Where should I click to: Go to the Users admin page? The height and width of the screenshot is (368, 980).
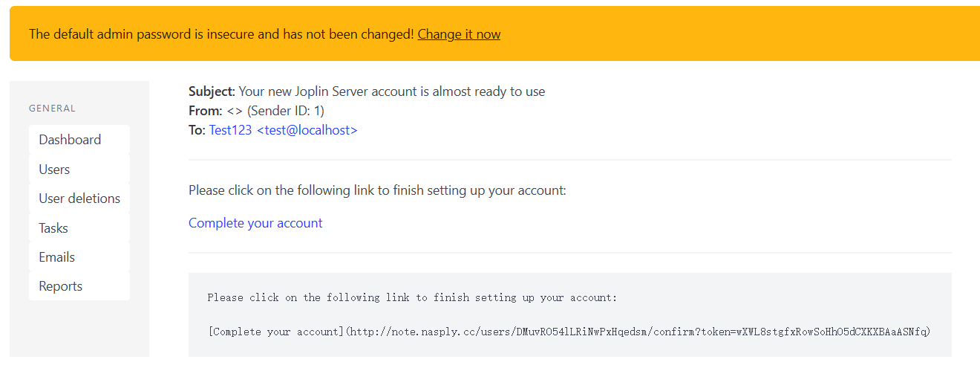54,170
